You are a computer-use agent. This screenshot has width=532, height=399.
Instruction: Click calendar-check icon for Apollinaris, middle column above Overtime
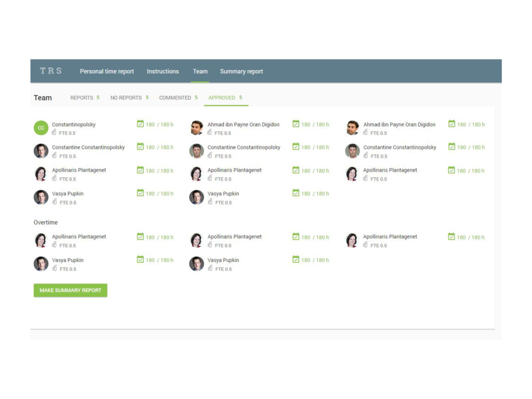pyautogui.click(x=296, y=170)
